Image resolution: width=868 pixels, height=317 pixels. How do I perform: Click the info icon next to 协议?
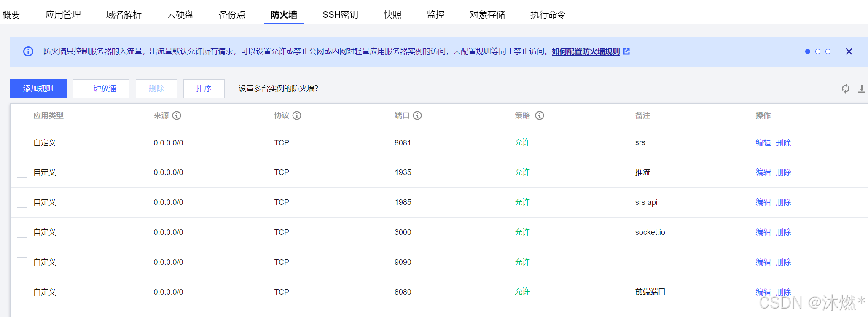[297, 116]
